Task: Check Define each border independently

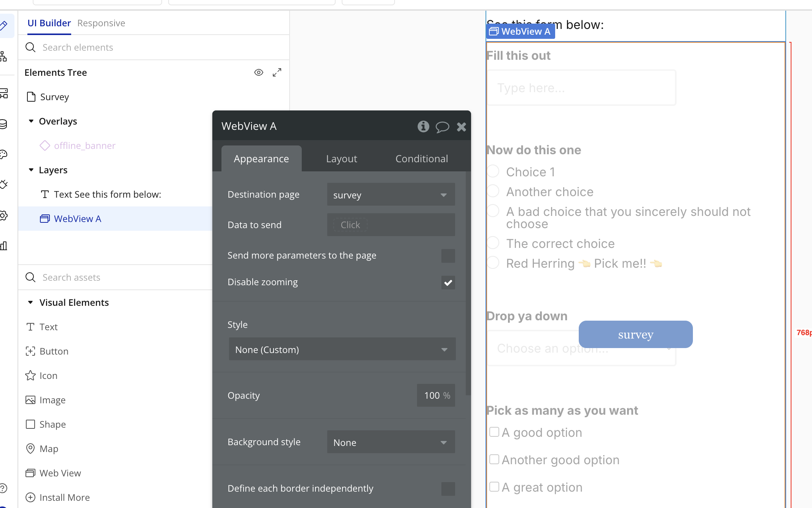Action: [448, 489]
